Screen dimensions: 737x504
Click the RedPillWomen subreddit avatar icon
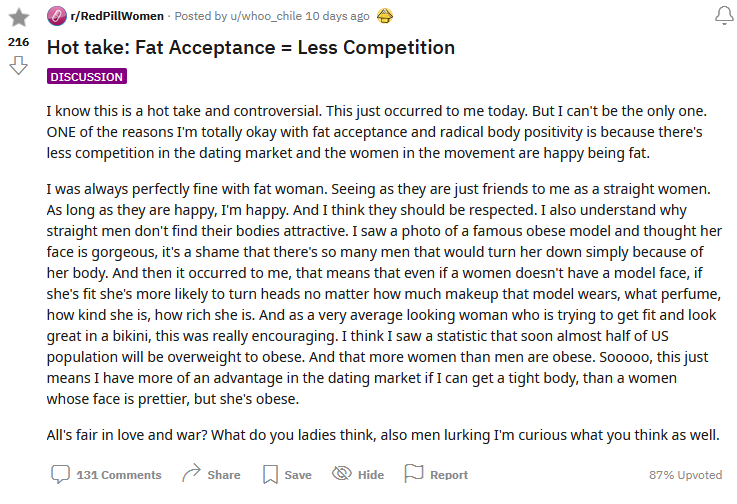pos(56,16)
